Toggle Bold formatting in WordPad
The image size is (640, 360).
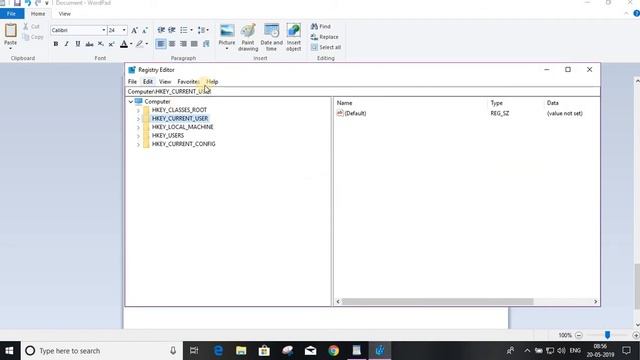coord(56,44)
